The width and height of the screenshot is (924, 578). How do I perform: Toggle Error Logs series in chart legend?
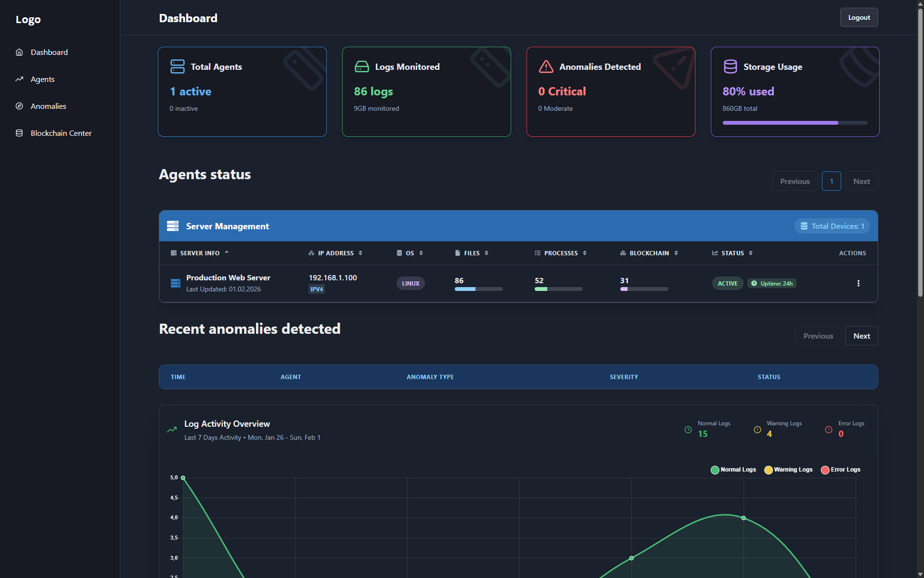coord(840,470)
